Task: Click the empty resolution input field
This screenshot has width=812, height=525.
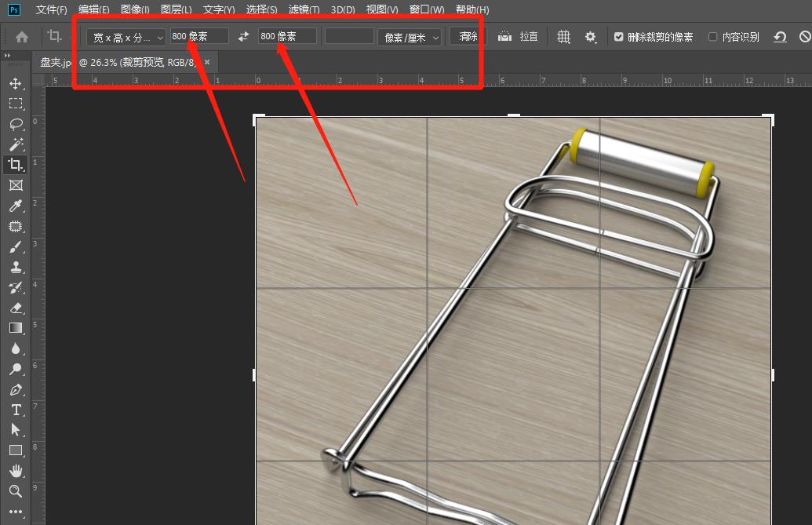Action: click(349, 36)
